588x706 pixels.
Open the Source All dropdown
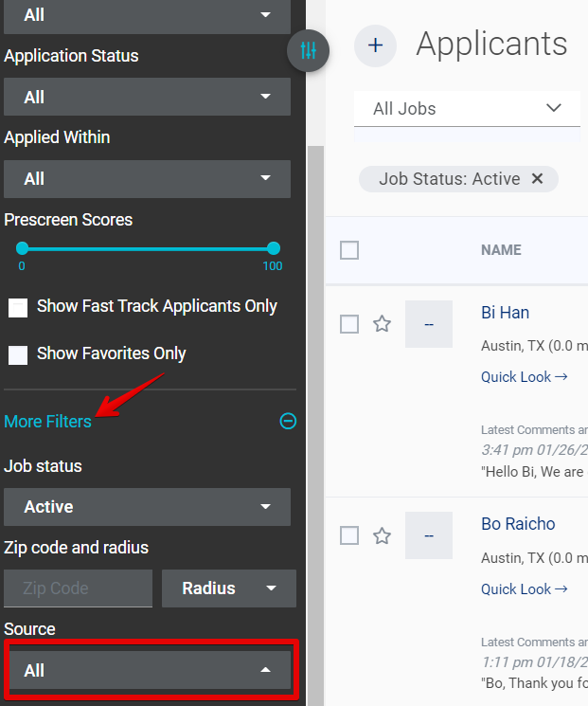(150, 670)
